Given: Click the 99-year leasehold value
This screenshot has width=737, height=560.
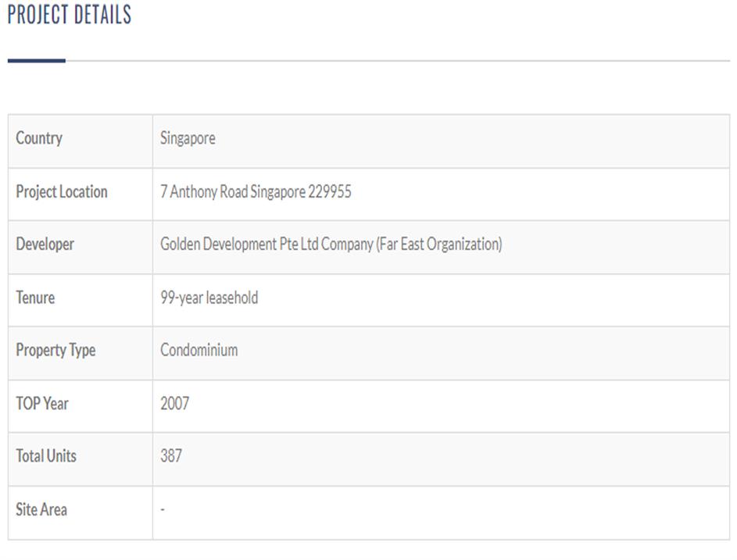Looking at the screenshot, I should coord(209,298).
